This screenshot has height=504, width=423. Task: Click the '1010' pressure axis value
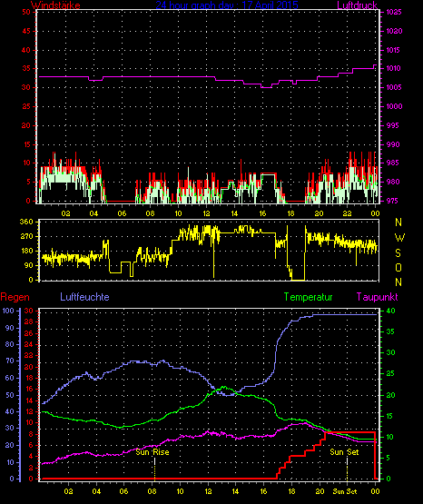pyautogui.click(x=394, y=68)
